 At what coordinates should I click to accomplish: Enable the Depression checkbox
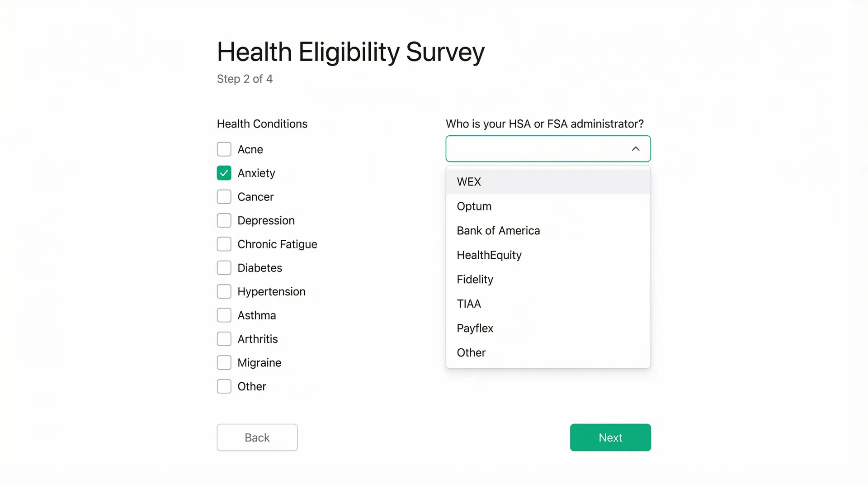point(224,220)
